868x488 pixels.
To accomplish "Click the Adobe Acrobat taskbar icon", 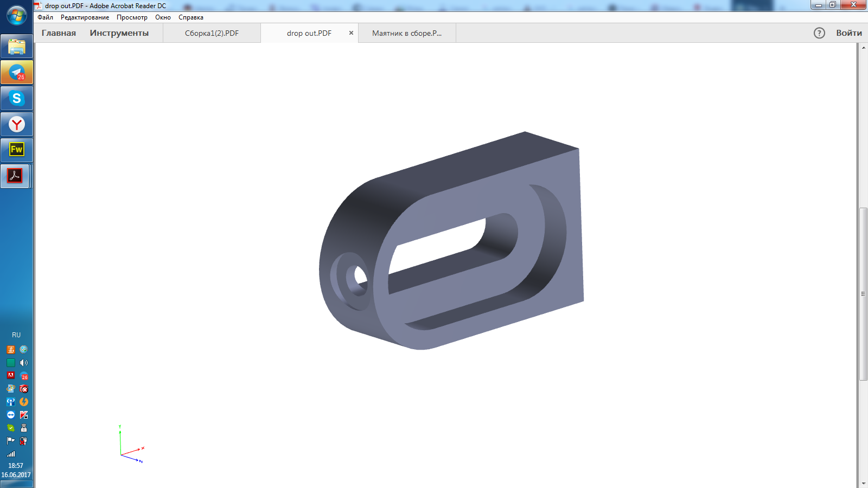I will pos(15,176).
